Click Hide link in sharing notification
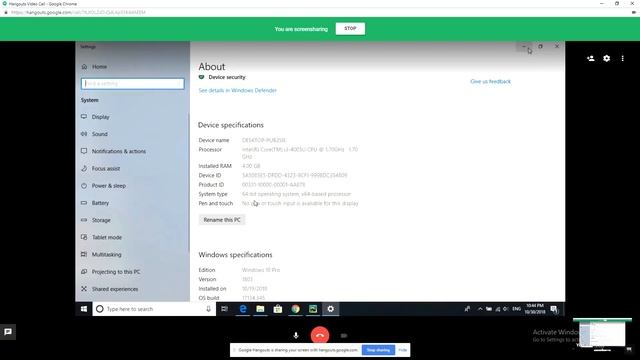640x360 pixels. [402, 350]
